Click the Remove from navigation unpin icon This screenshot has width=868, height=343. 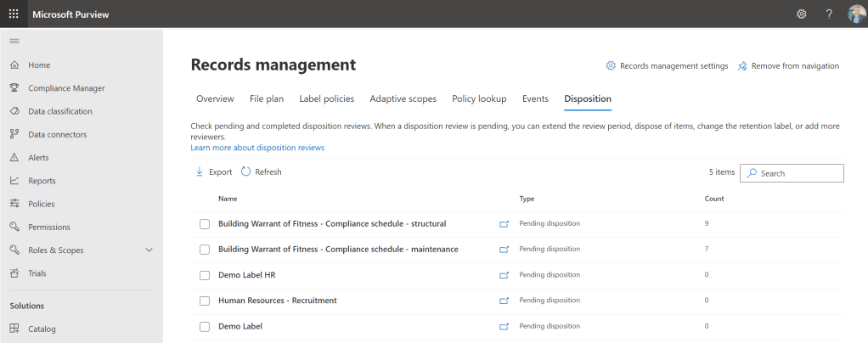(742, 66)
